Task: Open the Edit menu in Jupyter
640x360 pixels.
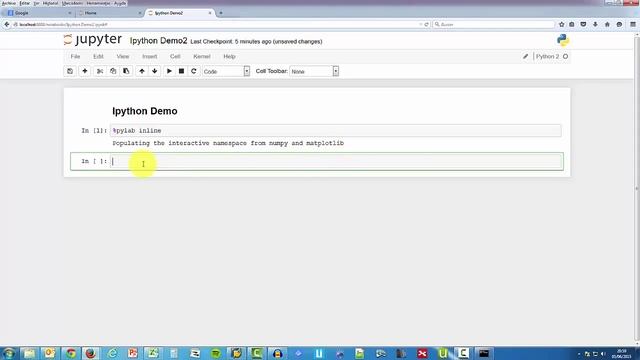Action: click(x=98, y=56)
